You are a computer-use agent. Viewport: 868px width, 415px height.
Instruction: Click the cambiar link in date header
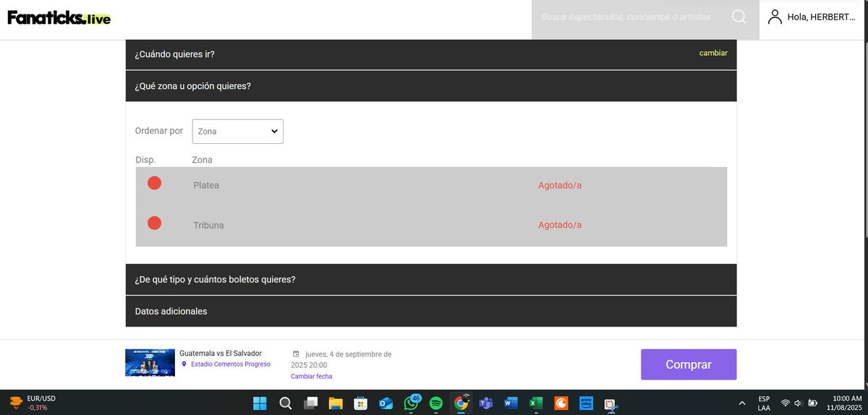713,53
